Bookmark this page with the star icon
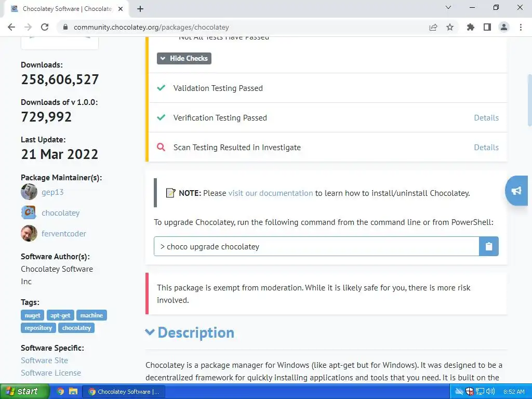Image resolution: width=532 pixels, height=399 pixels. tap(450, 27)
